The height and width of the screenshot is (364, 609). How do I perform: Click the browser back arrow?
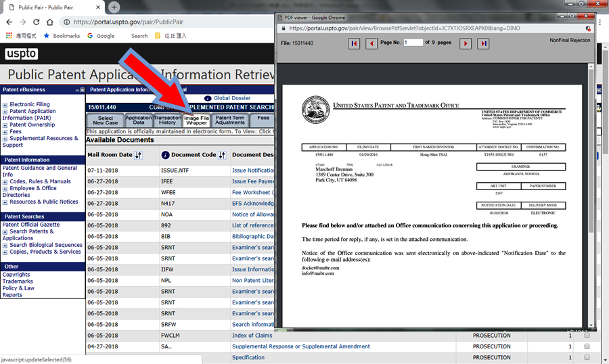(x=9, y=22)
